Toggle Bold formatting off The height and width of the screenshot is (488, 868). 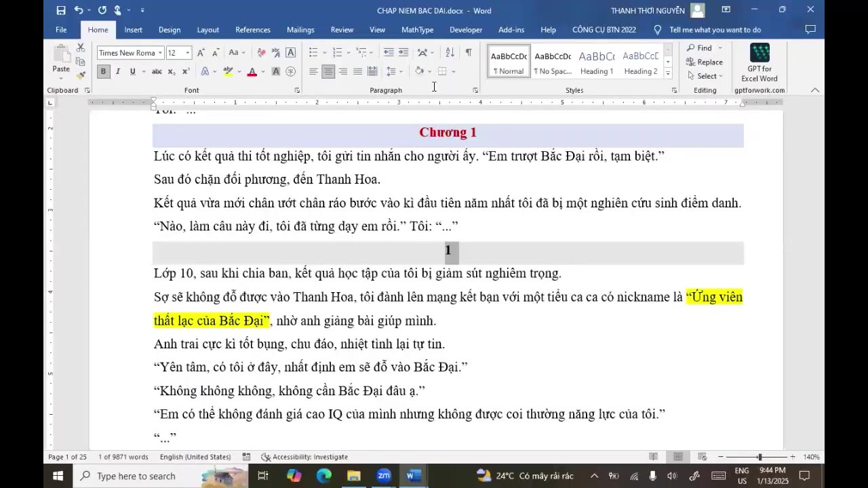tap(103, 72)
